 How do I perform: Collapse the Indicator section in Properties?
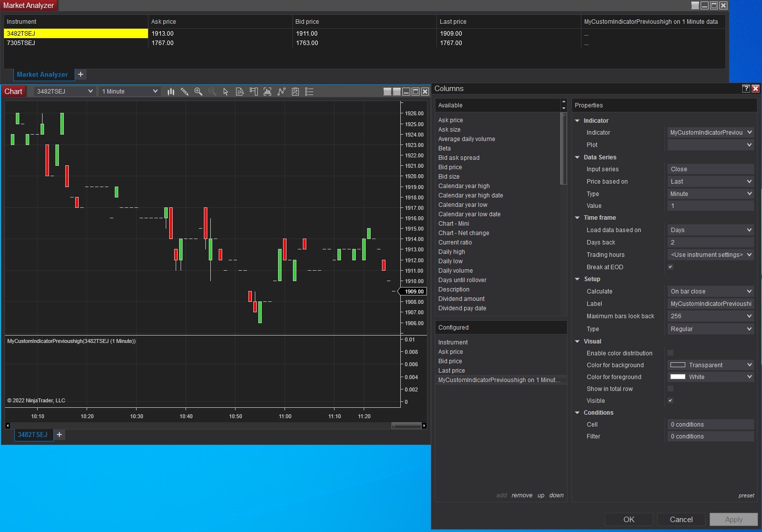point(577,121)
